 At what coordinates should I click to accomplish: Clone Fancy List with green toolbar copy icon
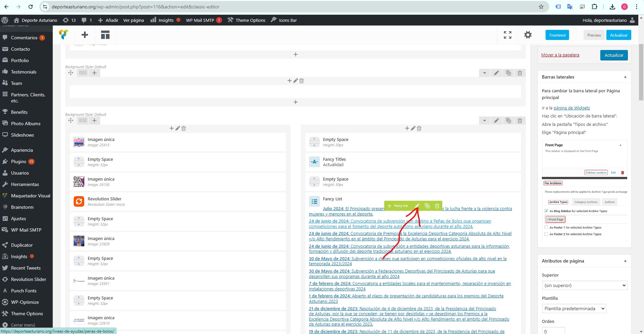[x=427, y=206]
